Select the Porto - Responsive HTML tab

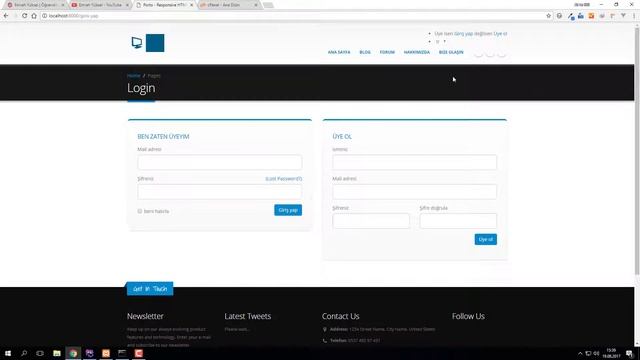point(164,5)
